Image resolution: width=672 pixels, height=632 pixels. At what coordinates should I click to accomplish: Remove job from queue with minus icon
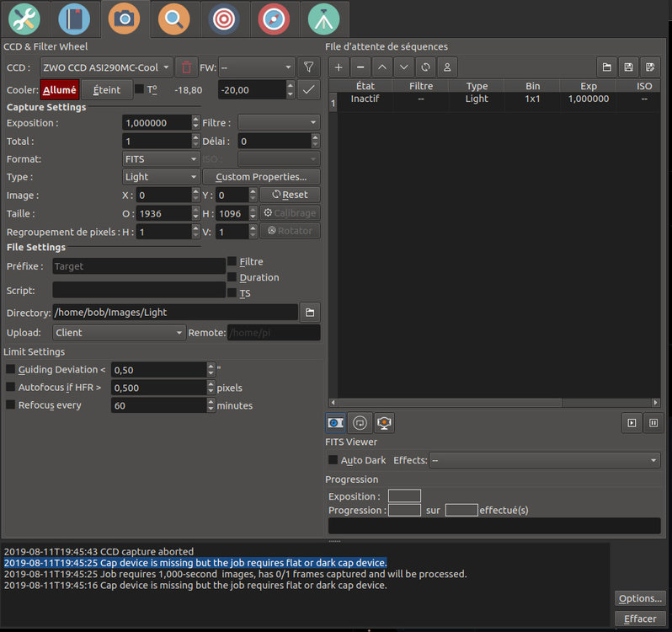pyautogui.click(x=360, y=67)
